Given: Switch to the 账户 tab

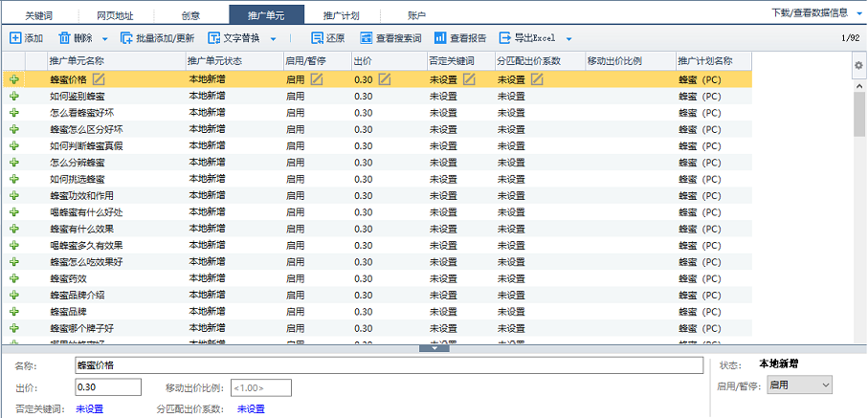Looking at the screenshot, I should [417, 15].
